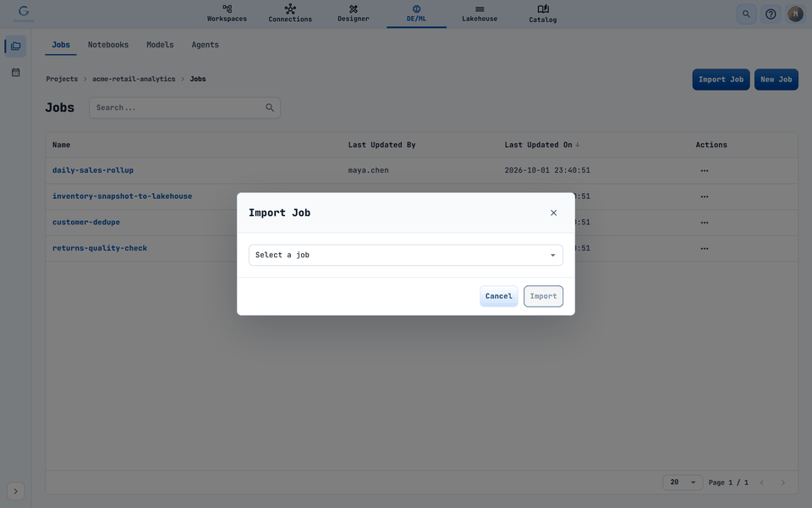Close the Import Job dialog
This screenshot has height=508, width=812.
point(553,213)
